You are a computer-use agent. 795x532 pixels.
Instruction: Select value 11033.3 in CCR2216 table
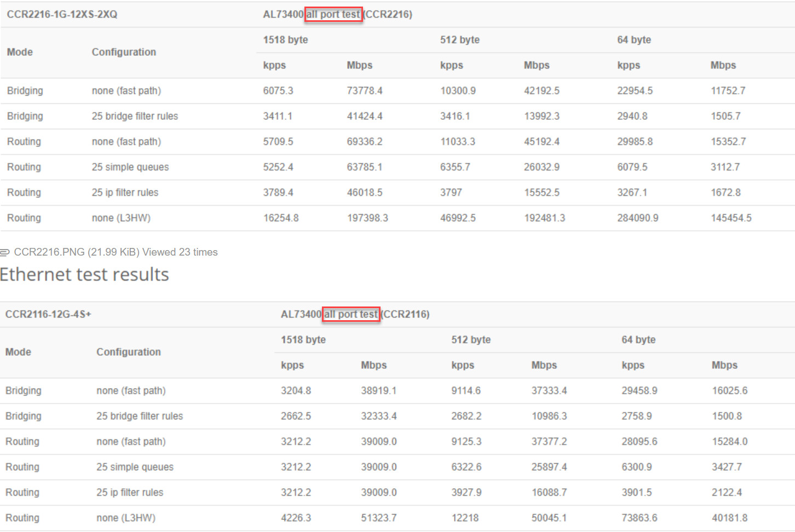pos(458,142)
